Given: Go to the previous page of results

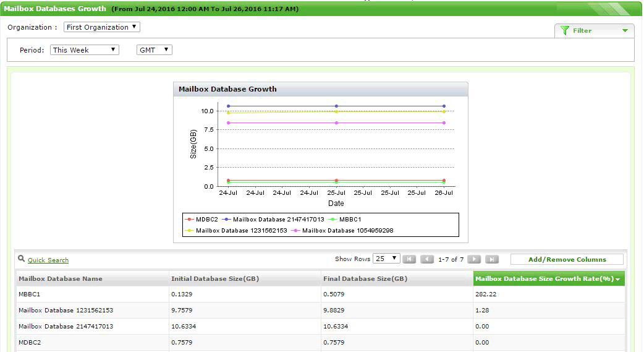Looking at the screenshot, I should (427, 259).
